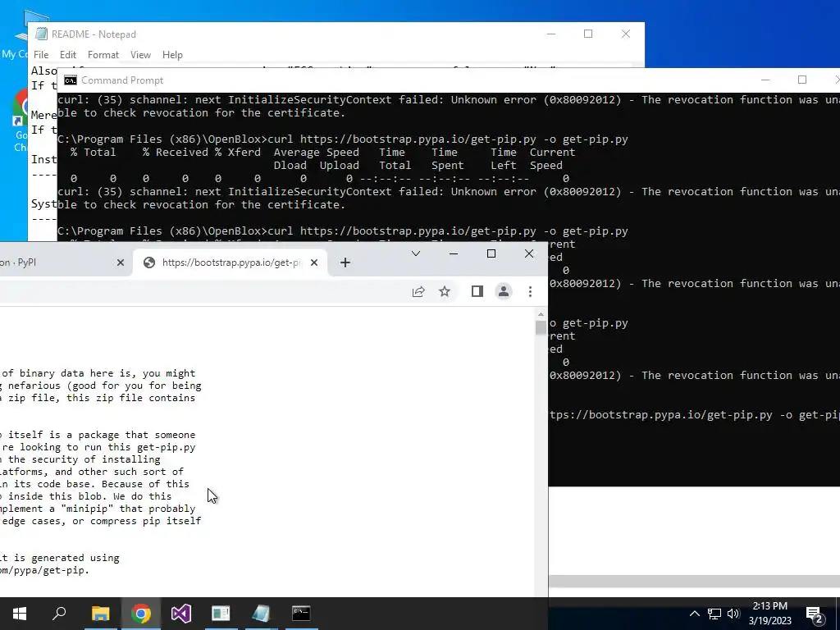This screenshot has width=840, height=630.
Task: Open a new Chrome tab
Action: [345, 262]
